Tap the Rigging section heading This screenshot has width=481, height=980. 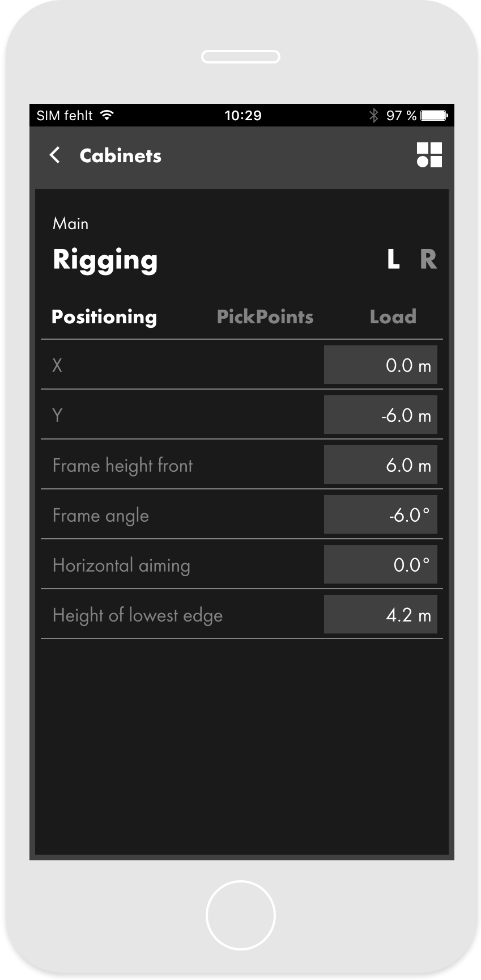pos(105,260)
